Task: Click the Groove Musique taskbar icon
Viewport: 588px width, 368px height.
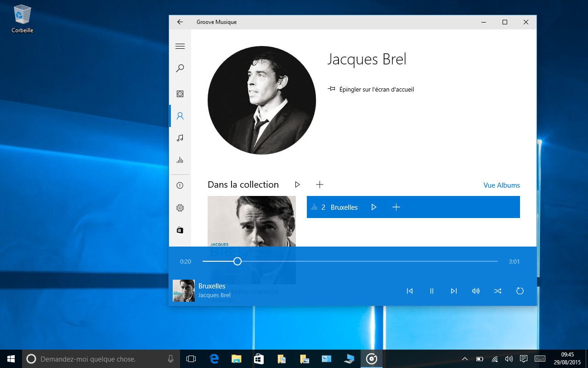Action: coord(372,359)
